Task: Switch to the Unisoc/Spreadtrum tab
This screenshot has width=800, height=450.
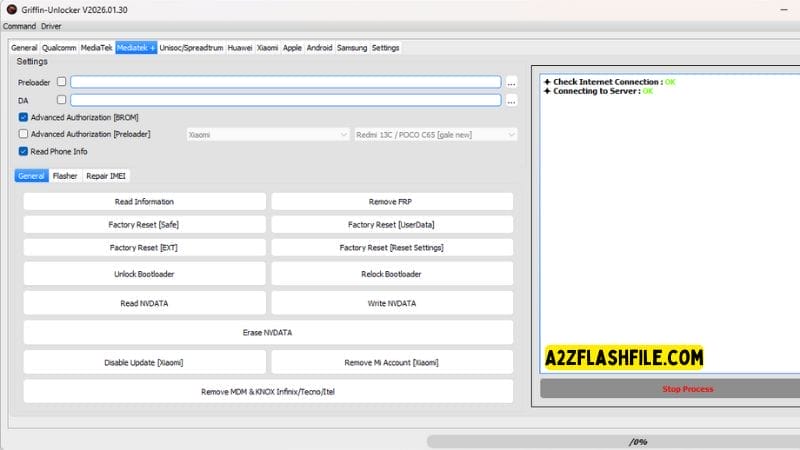Action: click(191, 47)
